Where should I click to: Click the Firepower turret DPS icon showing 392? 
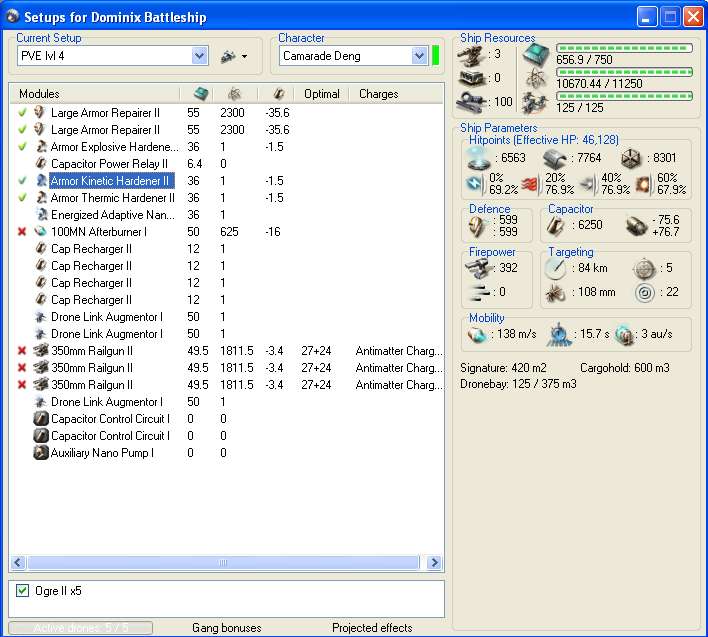pyautogui.click(x=479, y=268)
